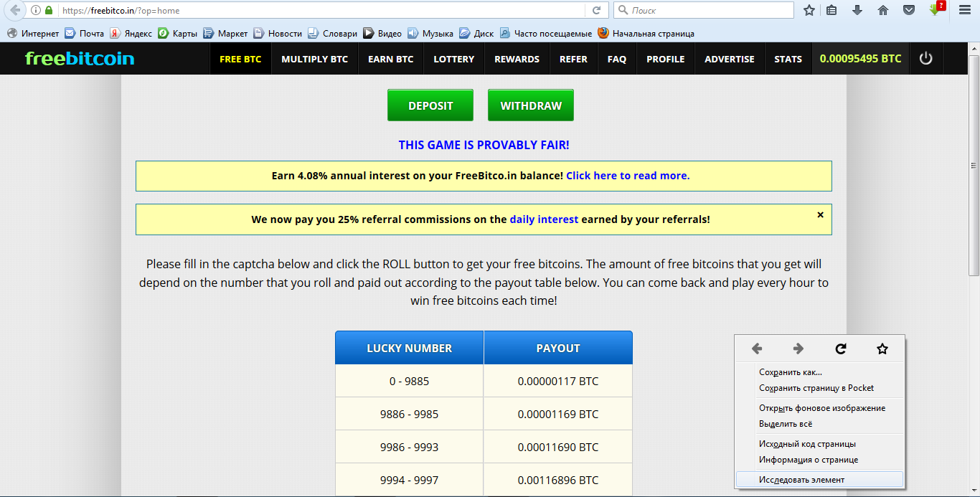Open the hamburger menu of Firefox
Image resolution: width=980 pixels, height=497 pixels.
tap(965, 11)
